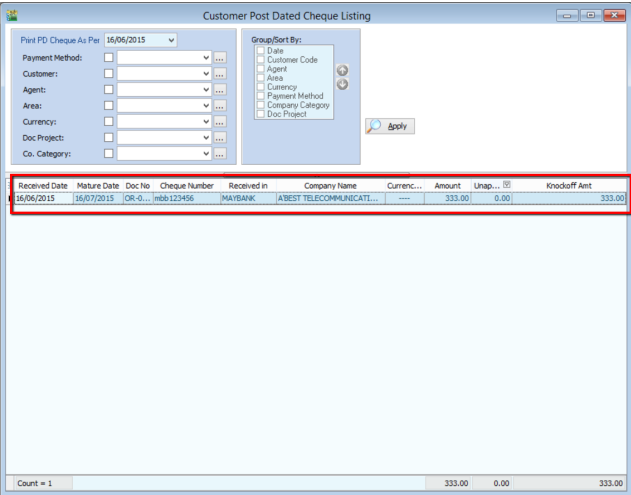
Task: Click the move down arrow icon
Action: [x=342, y=84]
